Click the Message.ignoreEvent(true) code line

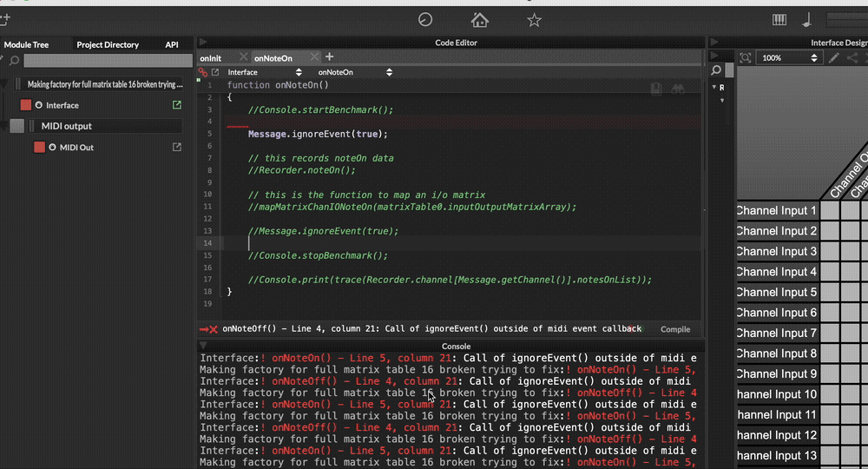(x=318, y=134)
